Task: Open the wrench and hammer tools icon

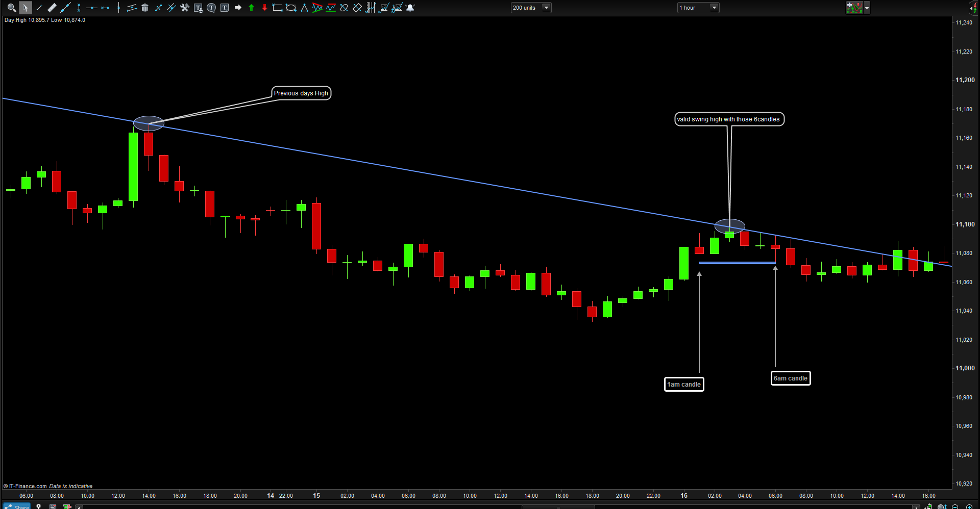Action: [x=185, y=8]
